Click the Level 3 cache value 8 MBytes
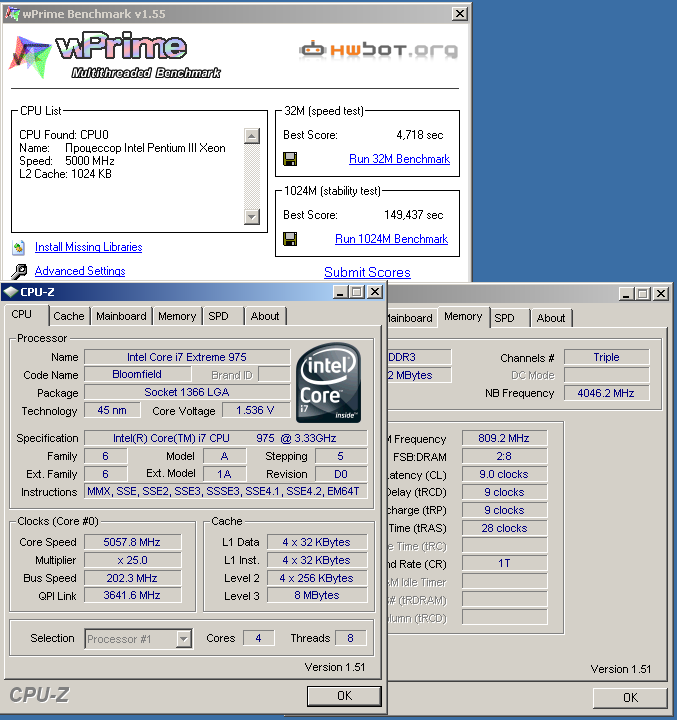The image size is (677, 720). click(317, 596)
